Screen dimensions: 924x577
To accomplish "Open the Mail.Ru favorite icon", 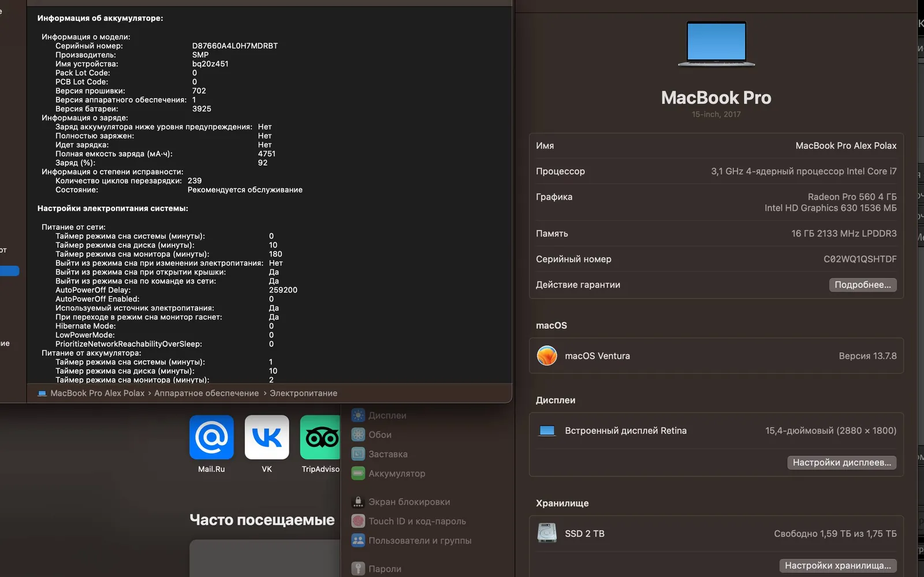I will [211, 437].
